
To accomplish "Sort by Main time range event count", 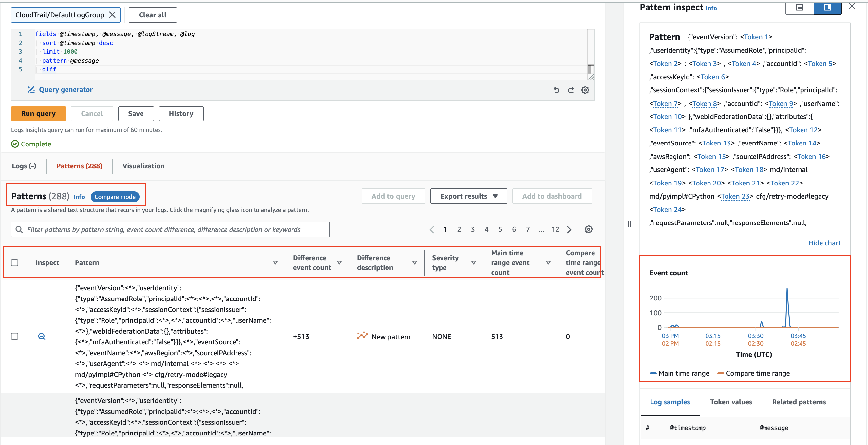I will pos(548,262).
